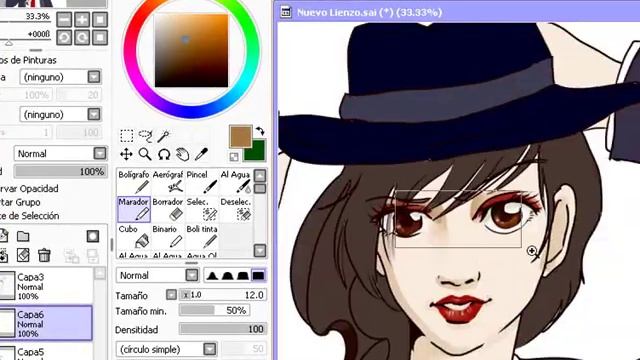Screen dimensions: 640x360
Task: Choose the Bolígrafo brush tool
Action: point(133,182)
